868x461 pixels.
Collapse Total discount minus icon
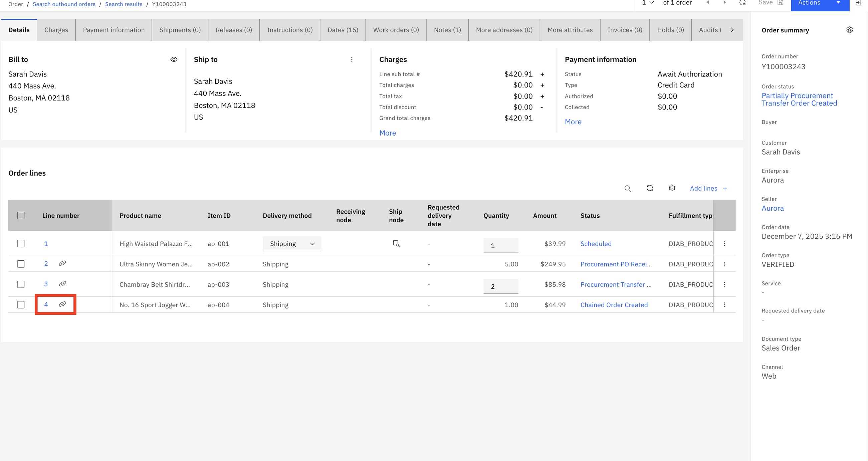541,107
